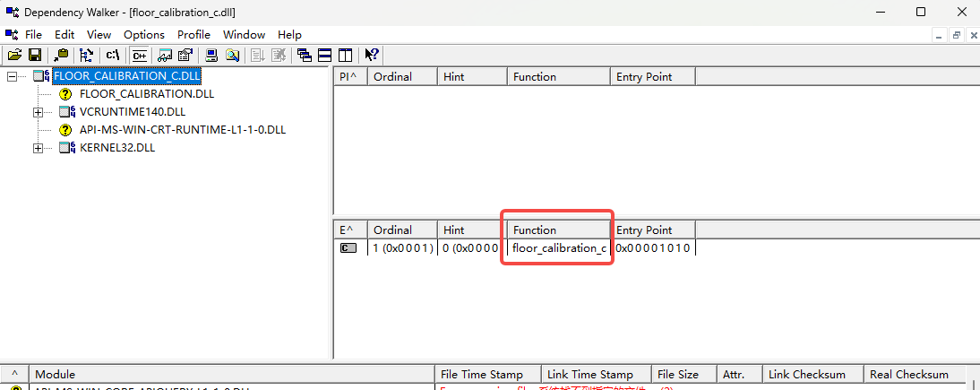
Task: Sort exports list by Function header
Action: coord(558,230)
